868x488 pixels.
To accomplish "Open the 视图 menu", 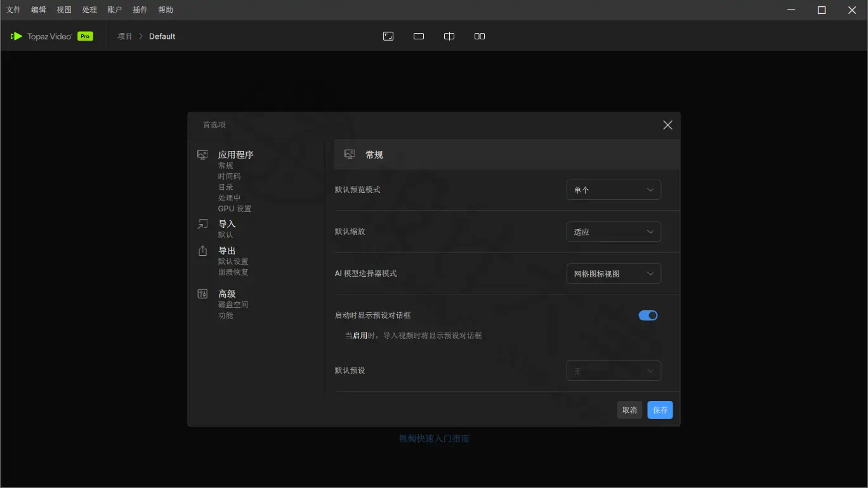I will tap(64, 10).
